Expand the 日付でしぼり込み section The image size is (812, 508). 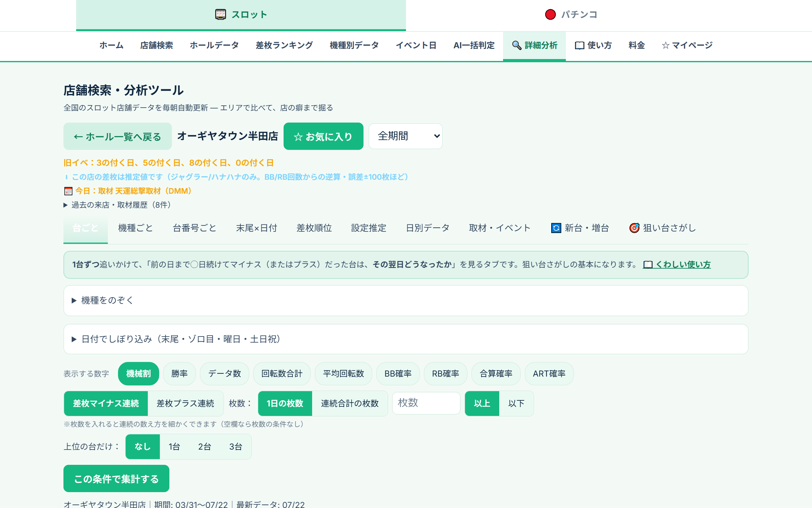coord(406,339)
